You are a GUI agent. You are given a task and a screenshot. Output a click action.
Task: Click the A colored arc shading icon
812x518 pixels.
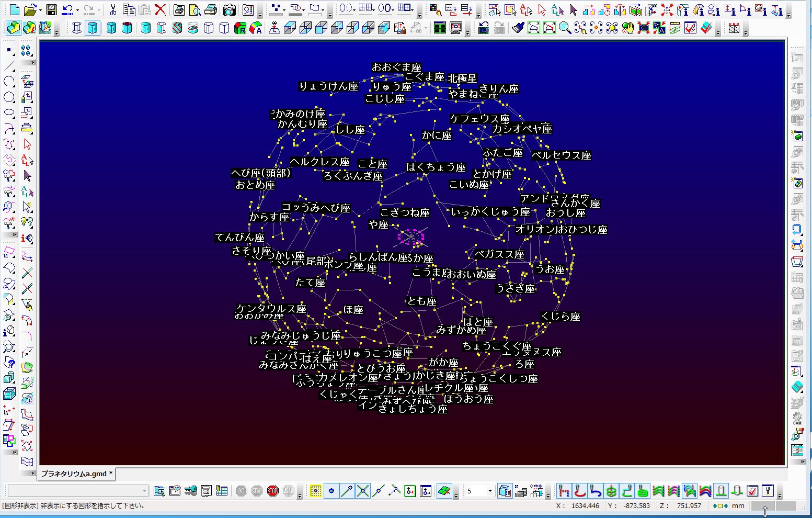tap(256, 28)
